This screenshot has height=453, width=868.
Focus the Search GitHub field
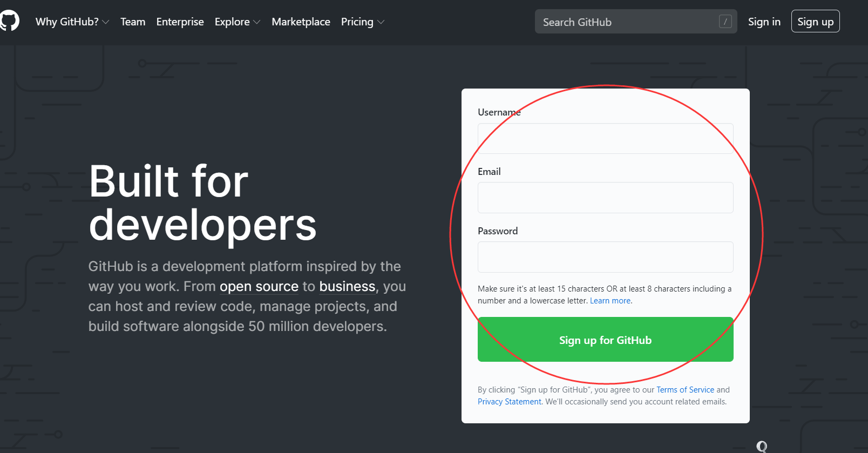point(636,22)
